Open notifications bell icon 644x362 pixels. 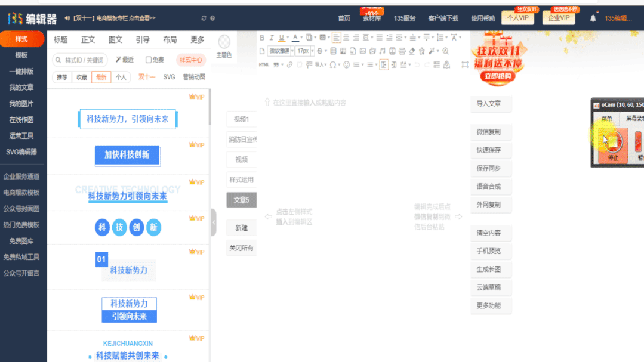coord(593,18)
